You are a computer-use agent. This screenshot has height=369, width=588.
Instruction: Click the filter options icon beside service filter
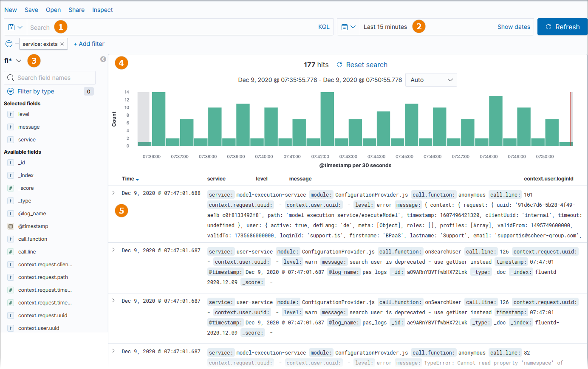coord(9,44)
